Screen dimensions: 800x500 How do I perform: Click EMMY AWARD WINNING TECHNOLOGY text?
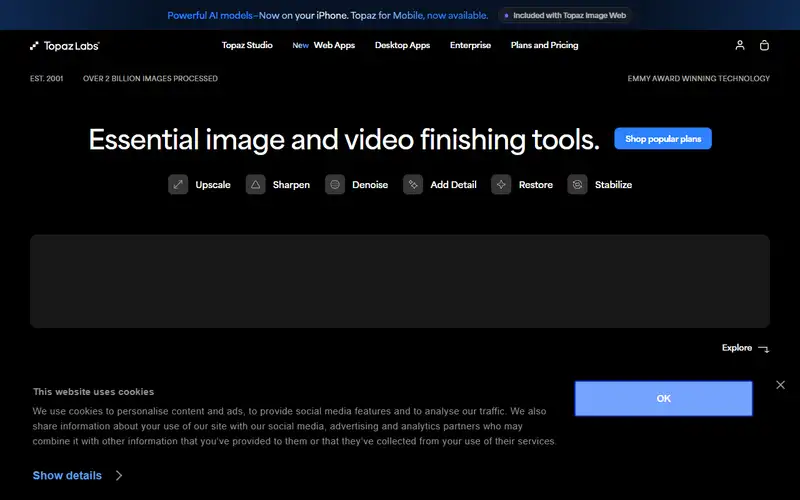(x=698, y=79)
